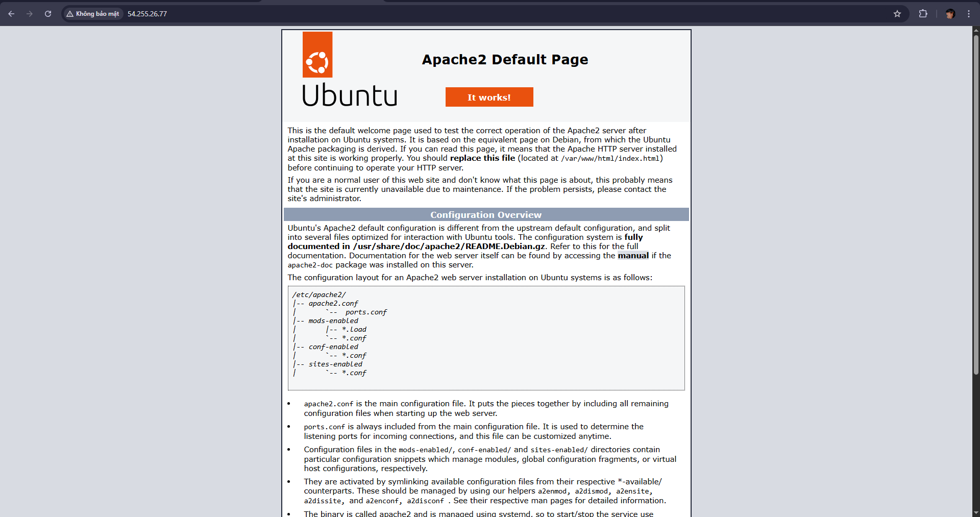Viewport: 980px width, 517px height.
Task: Click 'replace this file' bold text
Action: pyautogui.click(x=482, y=158)
